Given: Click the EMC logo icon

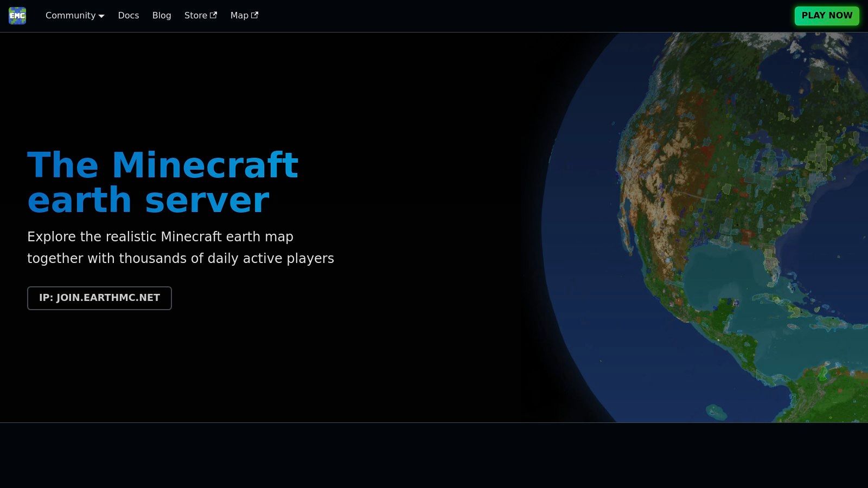Looking at the screenshot, I should tap(17, 16).
